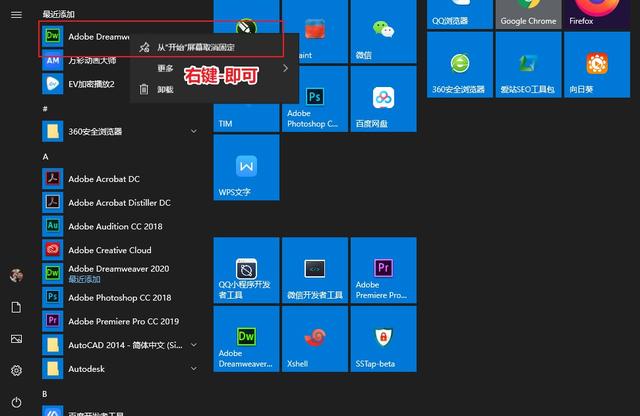Viewport: 640px width, 416px height.
Task: Select 从"开始"屏幕取消固定 in context menu
Action: click(214, 47)
